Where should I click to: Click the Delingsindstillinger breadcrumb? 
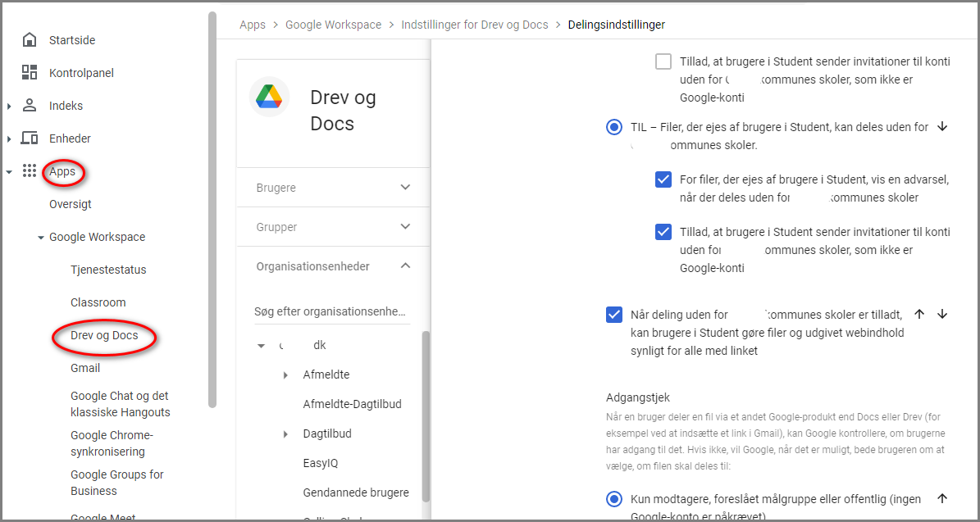616,25
